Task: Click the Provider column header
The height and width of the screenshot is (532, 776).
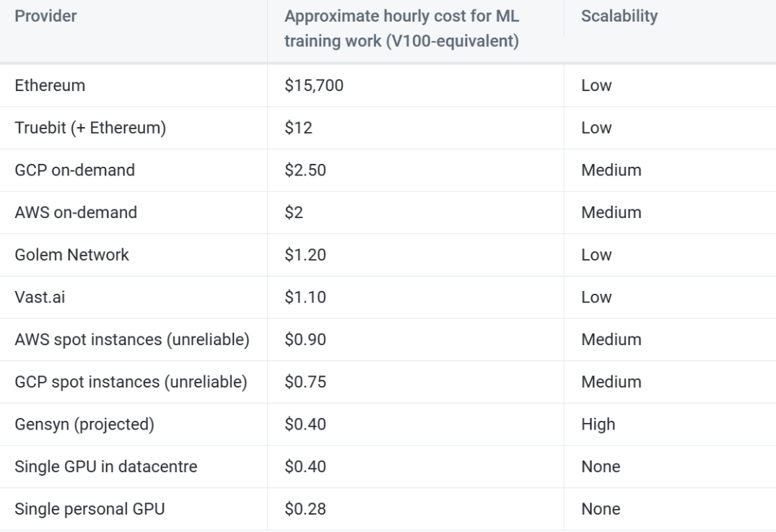Action: (x=45, y=17)
